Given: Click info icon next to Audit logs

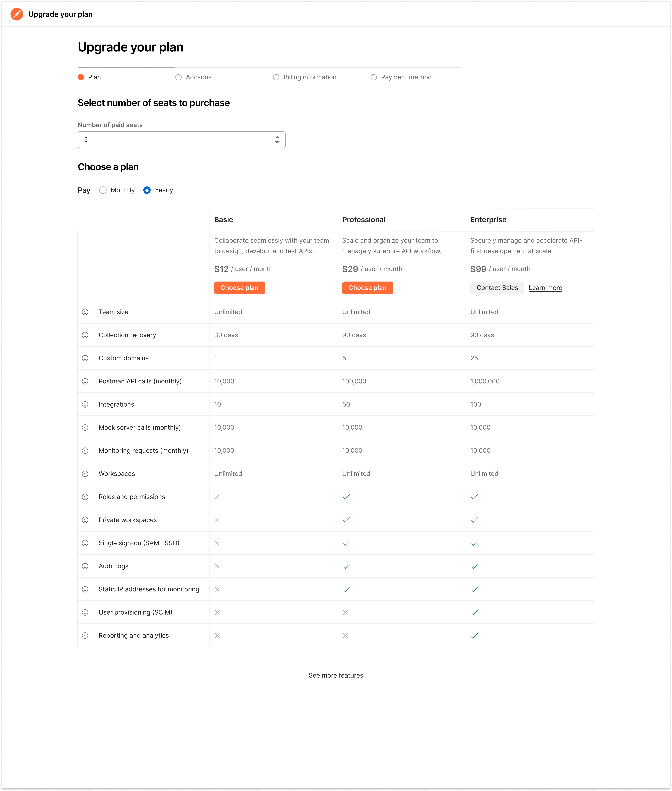Looking at the screenshot, I should coord(85,566).
